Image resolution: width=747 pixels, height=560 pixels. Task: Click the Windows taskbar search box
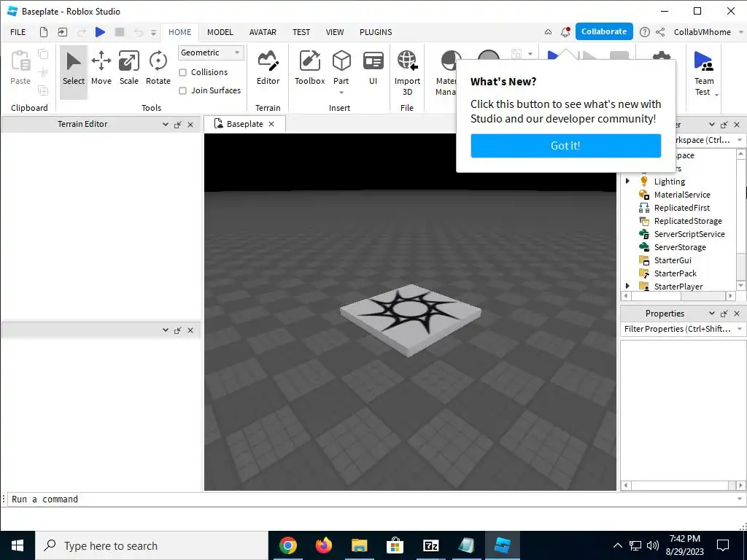click(152, 545)
